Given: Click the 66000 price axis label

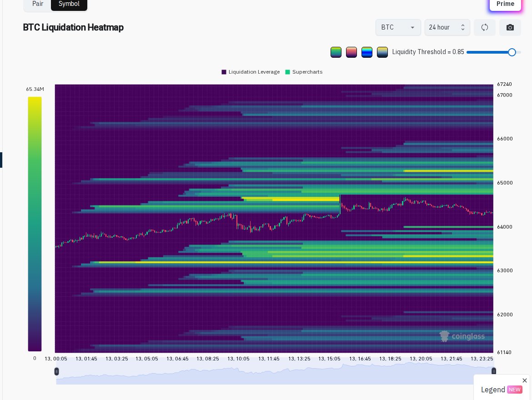Looking at the screenshot, I should (505, 139).
